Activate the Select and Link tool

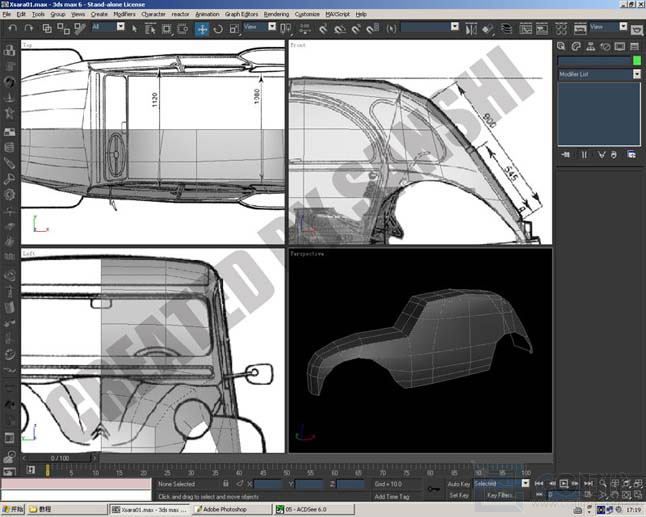47,28
